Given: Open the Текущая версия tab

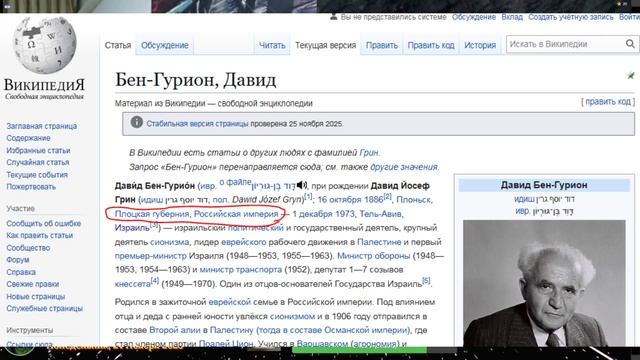Looking at the screenshot, I should coord(326,45).
